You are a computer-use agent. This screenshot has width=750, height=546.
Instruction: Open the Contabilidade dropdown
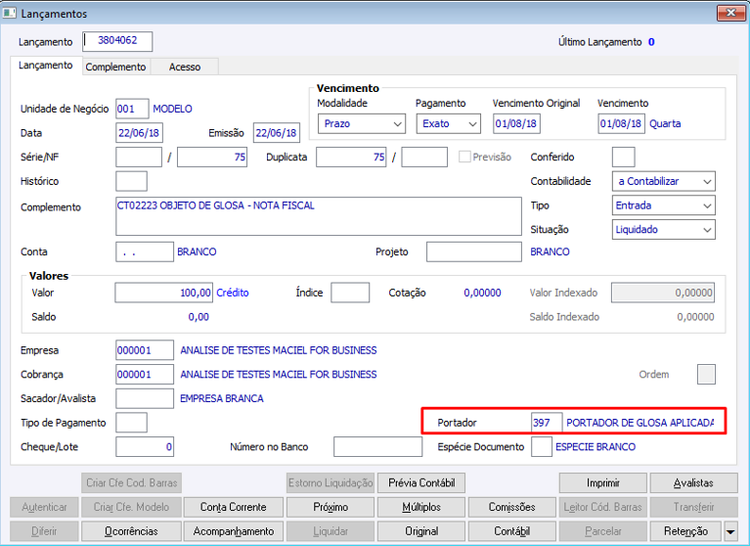(x=664, y=181)
